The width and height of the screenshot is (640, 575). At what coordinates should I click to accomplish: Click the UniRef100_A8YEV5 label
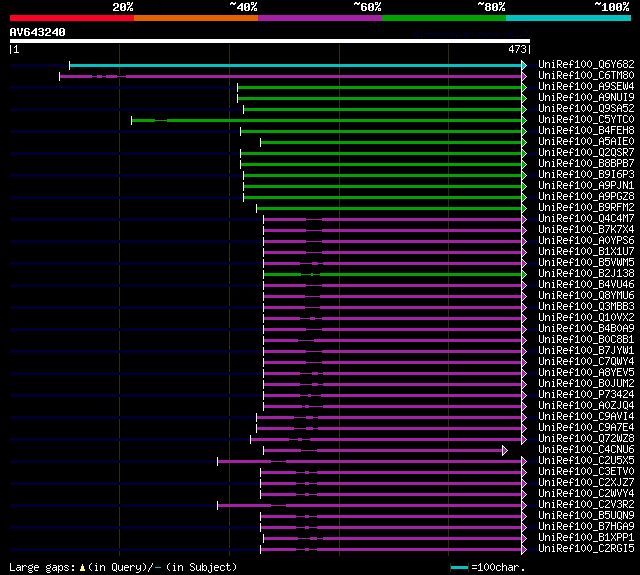click(586, 373)
